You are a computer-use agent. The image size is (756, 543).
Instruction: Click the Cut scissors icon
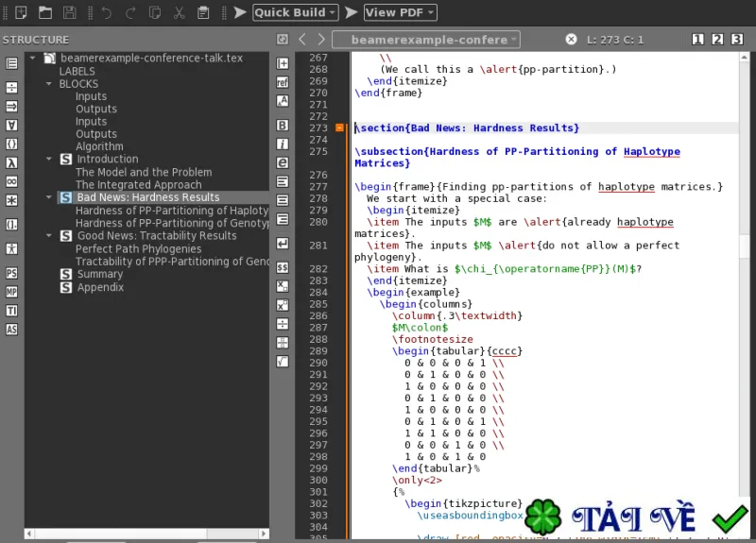(x=180, y=12)
